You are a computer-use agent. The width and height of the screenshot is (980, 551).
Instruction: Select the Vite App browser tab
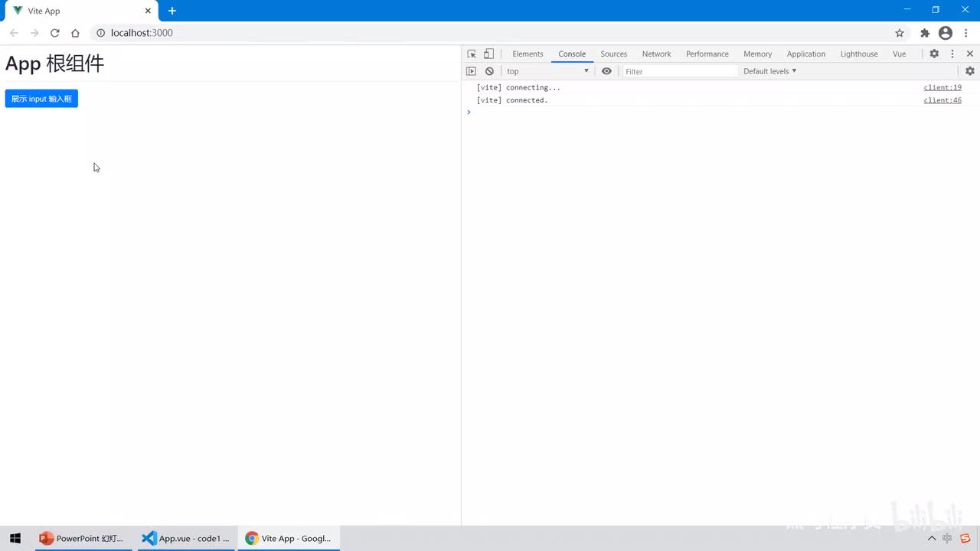click(80, 11)
